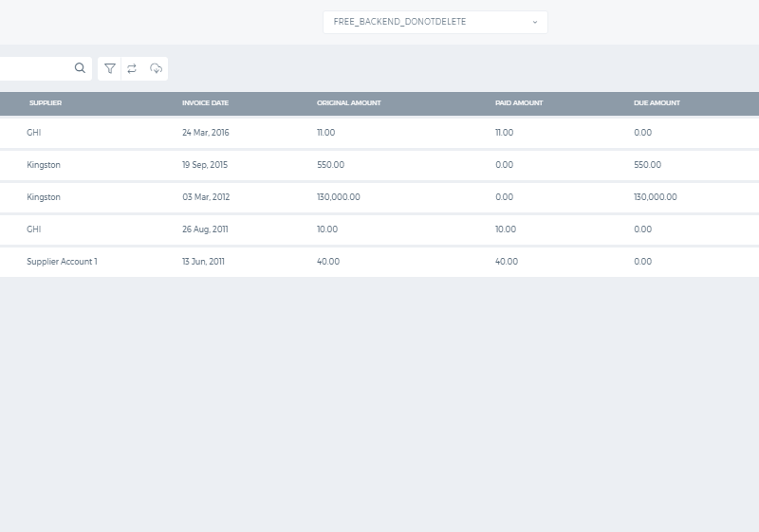Sort by the Original Amount column header

349,103
